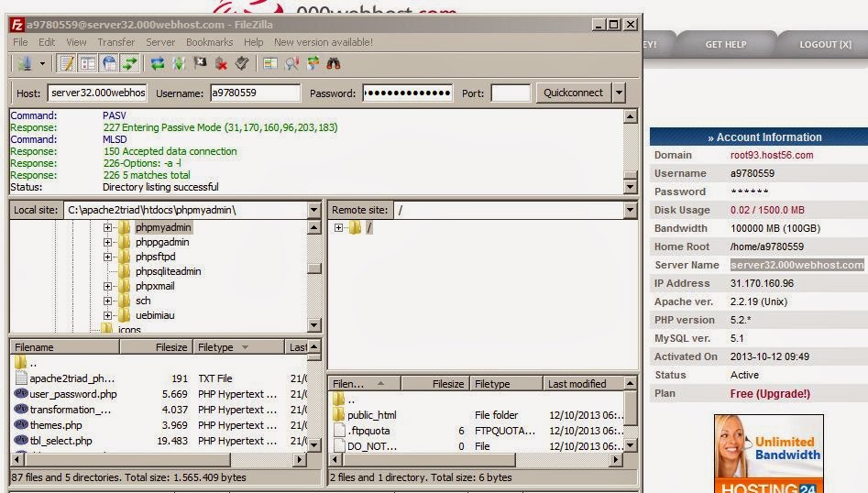Click the Port input field

tap(511, 93)
